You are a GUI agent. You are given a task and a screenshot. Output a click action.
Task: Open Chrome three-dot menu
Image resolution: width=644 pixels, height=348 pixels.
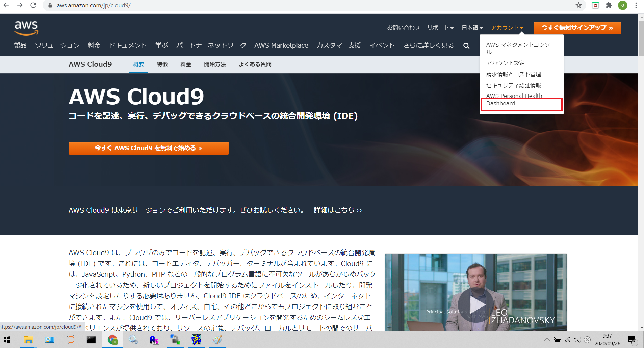tap(636, 5)
